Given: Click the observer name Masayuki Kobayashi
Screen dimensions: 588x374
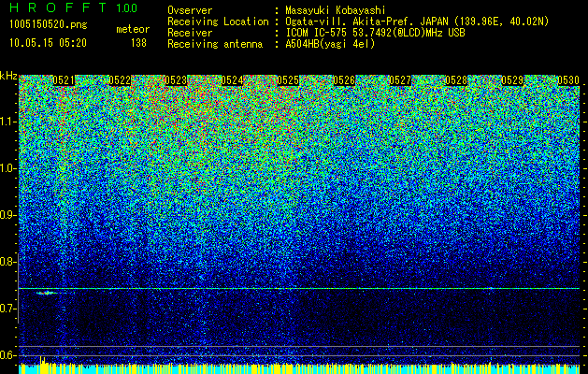Looking at the screenshot, I should tap(336, 11).
